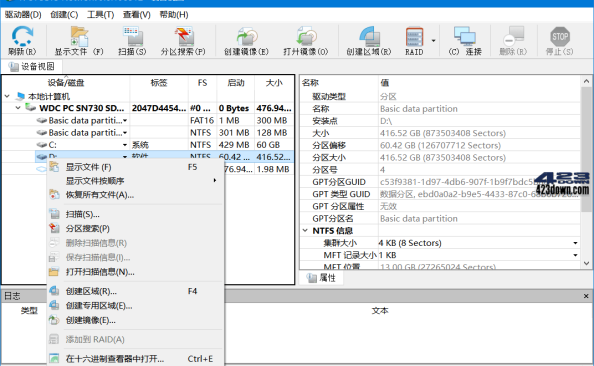Click the 安装点 value D:\
The width and height of the screenshot is (594, 366).
click(386, 121)
